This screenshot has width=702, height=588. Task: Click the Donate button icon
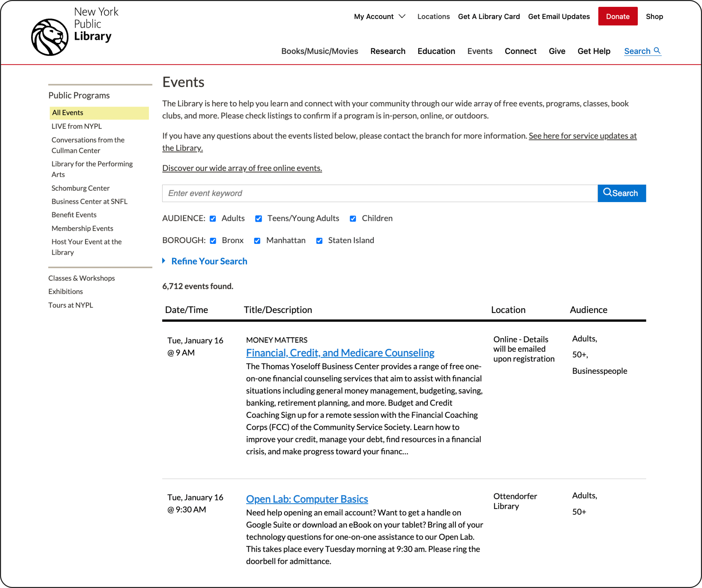pos(617,16)
